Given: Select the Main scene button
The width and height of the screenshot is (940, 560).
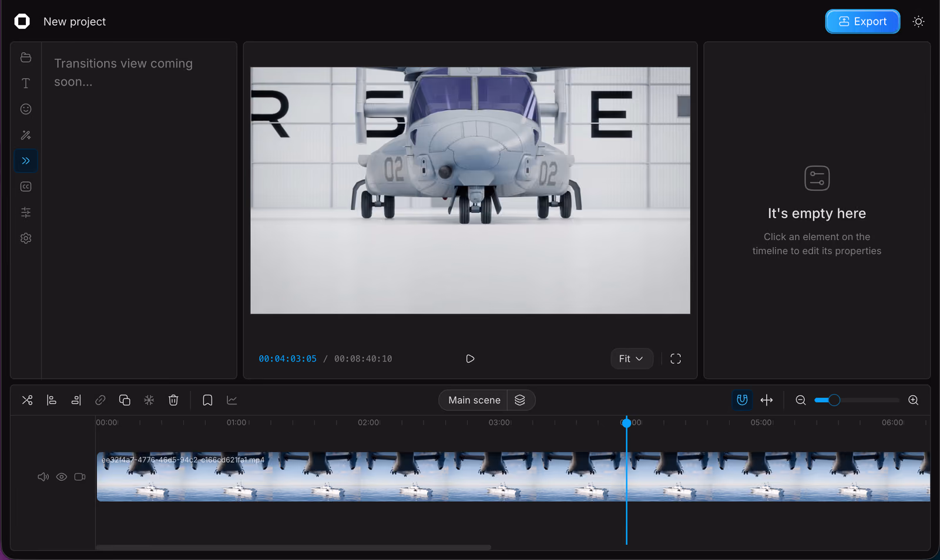Looking at the screenshot, I should coord(474,400).
